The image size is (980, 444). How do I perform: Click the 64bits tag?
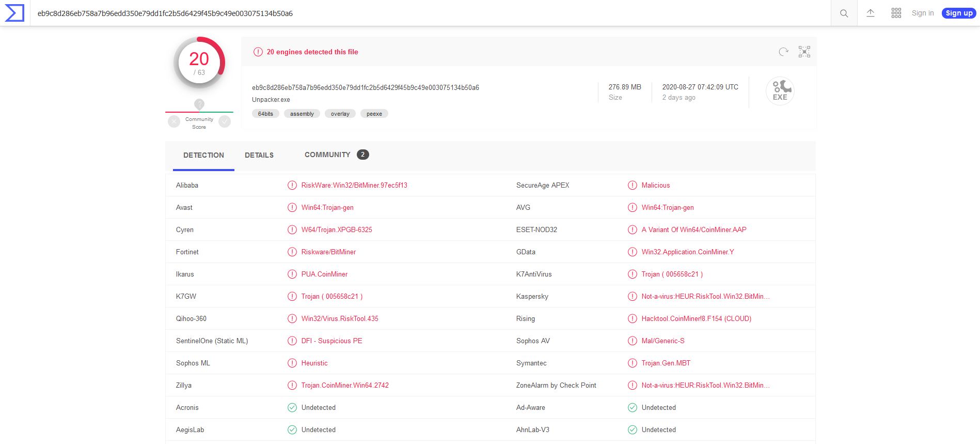tap(265, 114)
